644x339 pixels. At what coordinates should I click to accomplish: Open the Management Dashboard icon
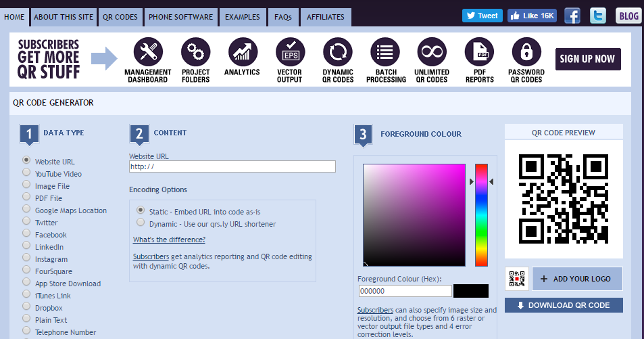[148, 52]
